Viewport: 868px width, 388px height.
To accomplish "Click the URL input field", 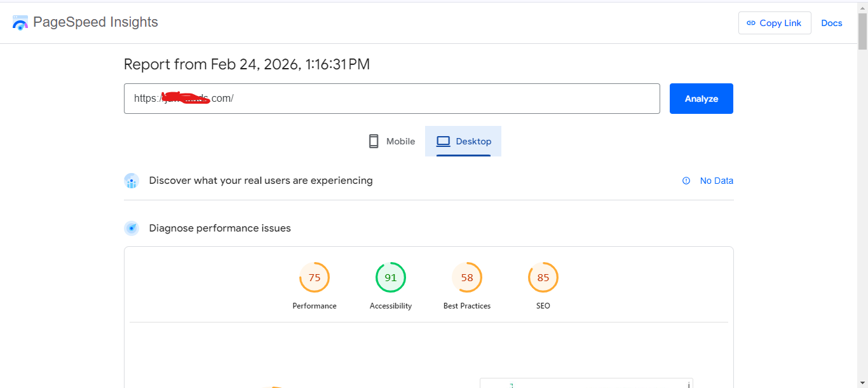I will [x=391, y=99].
